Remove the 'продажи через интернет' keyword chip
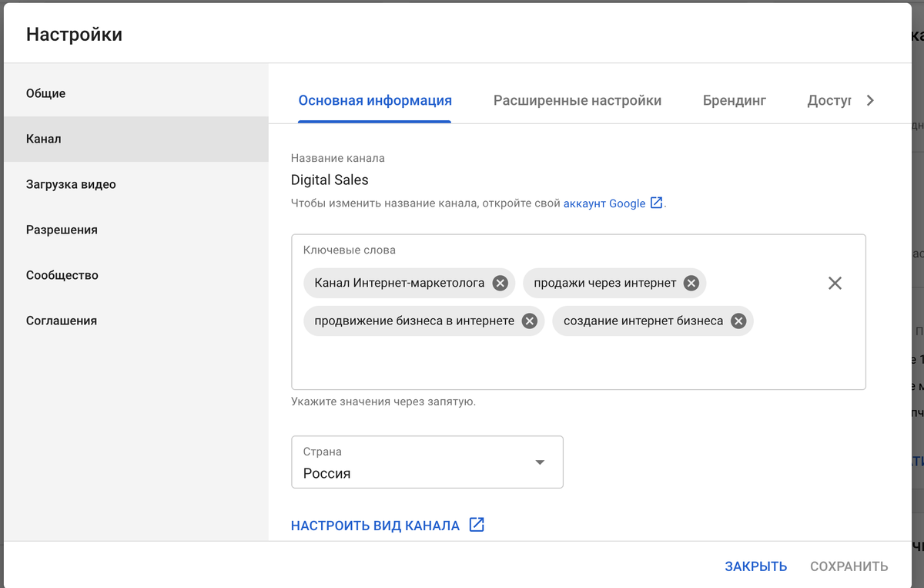This screenshot has height=588, width=924. (x=691, y=283)
